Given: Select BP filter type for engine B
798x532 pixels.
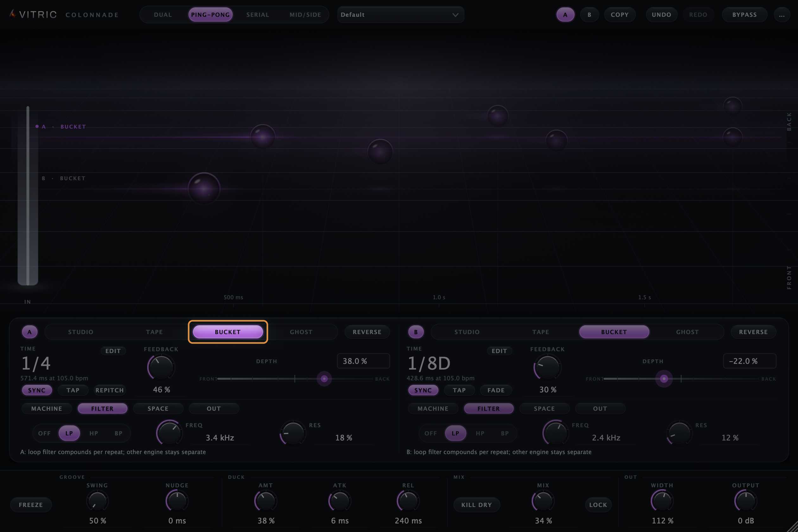Looking at the screenshot, I should coord(505,433).
